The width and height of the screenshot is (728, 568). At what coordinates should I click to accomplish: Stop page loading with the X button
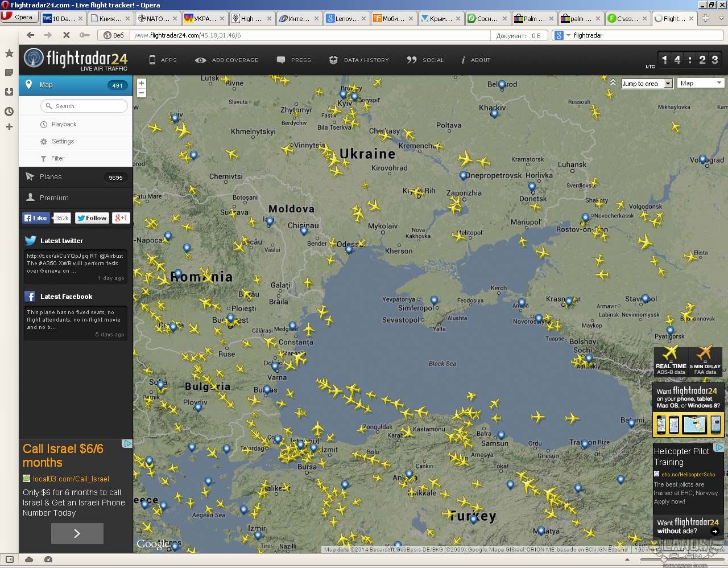[x=66, y=35]
